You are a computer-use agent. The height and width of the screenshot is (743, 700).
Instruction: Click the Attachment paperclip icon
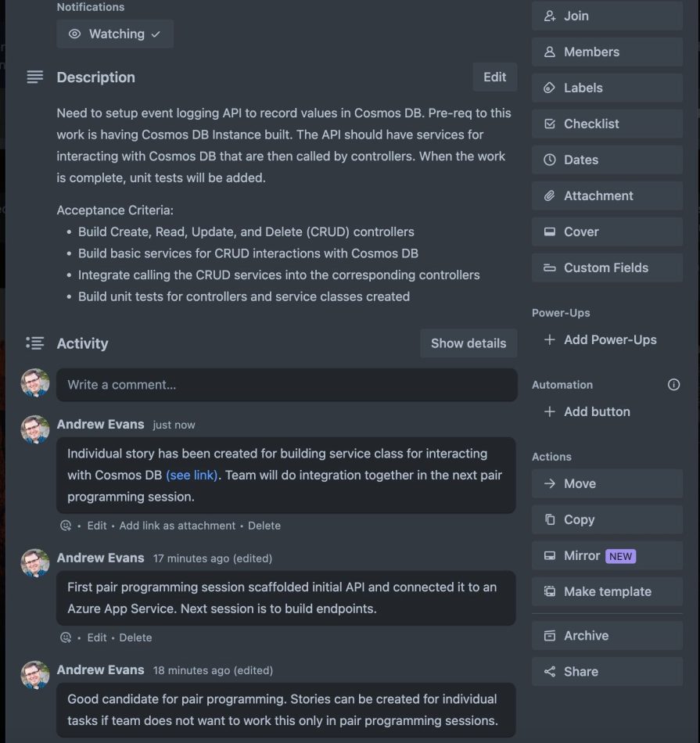click(550, 196)
